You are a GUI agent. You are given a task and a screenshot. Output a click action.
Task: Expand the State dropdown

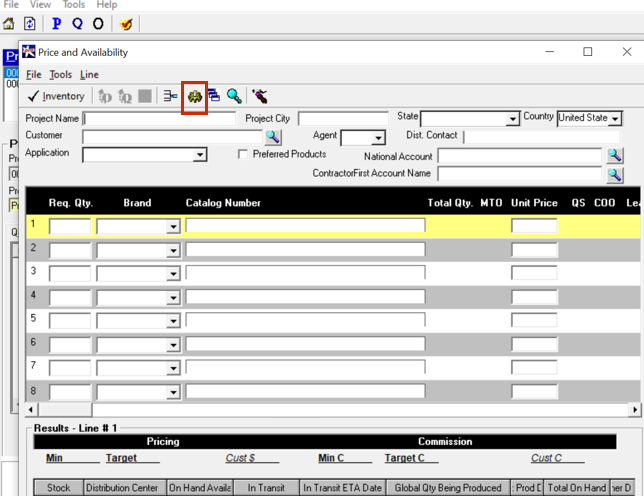tap(512, 119)
